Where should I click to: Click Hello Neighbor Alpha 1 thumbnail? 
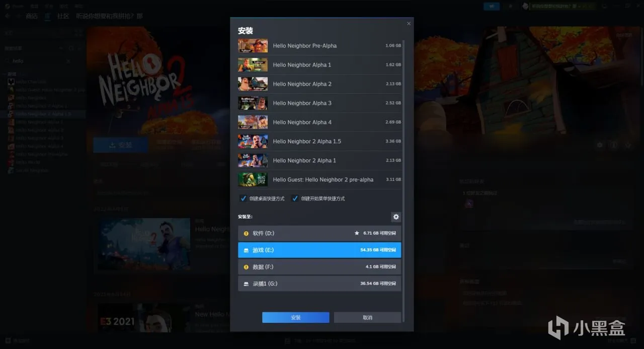point(253,64)
